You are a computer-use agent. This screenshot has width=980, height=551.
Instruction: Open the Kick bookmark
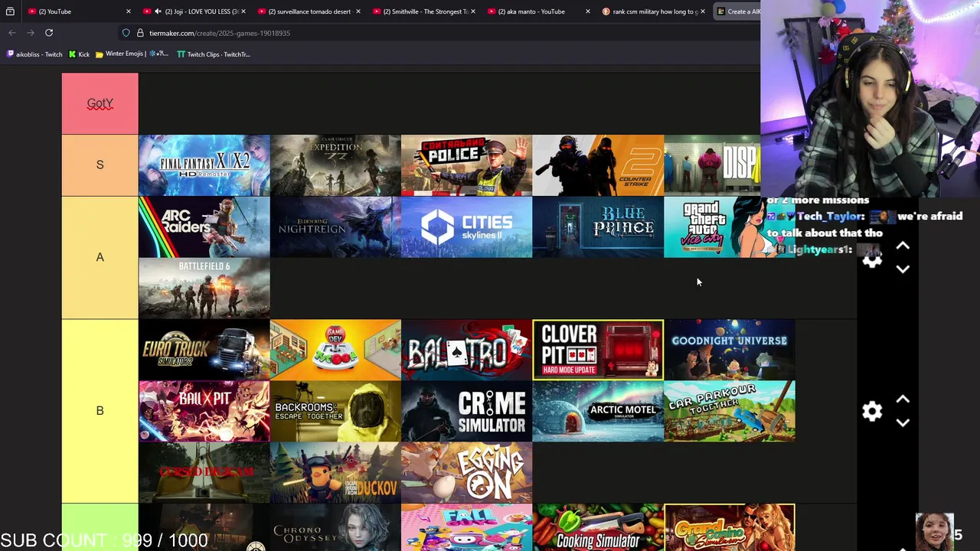tap(79, 54)
